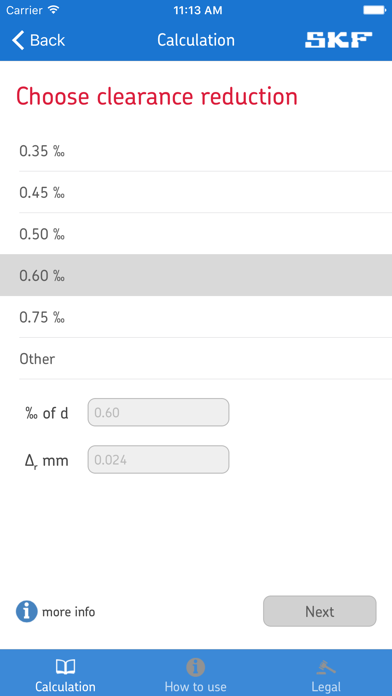The width and height of the screenshot is (392, 696).
Task: Open the more info link text
Action: (68, 612)
